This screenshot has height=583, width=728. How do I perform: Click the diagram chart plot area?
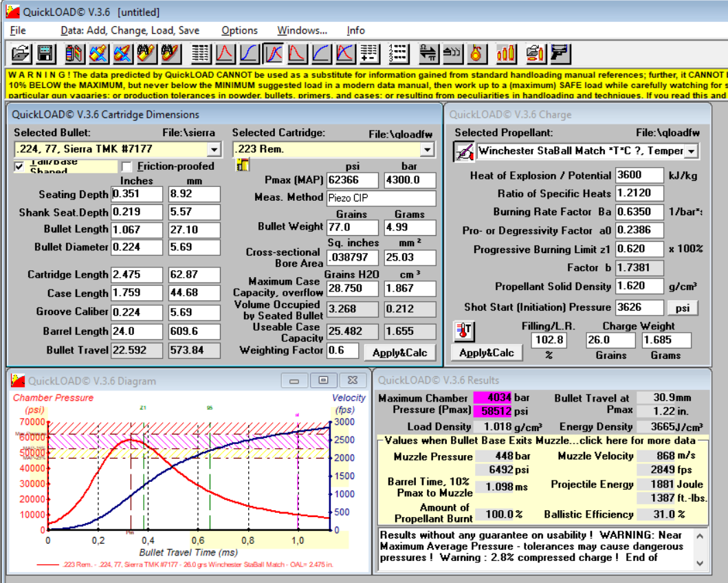tap(189, 476)
